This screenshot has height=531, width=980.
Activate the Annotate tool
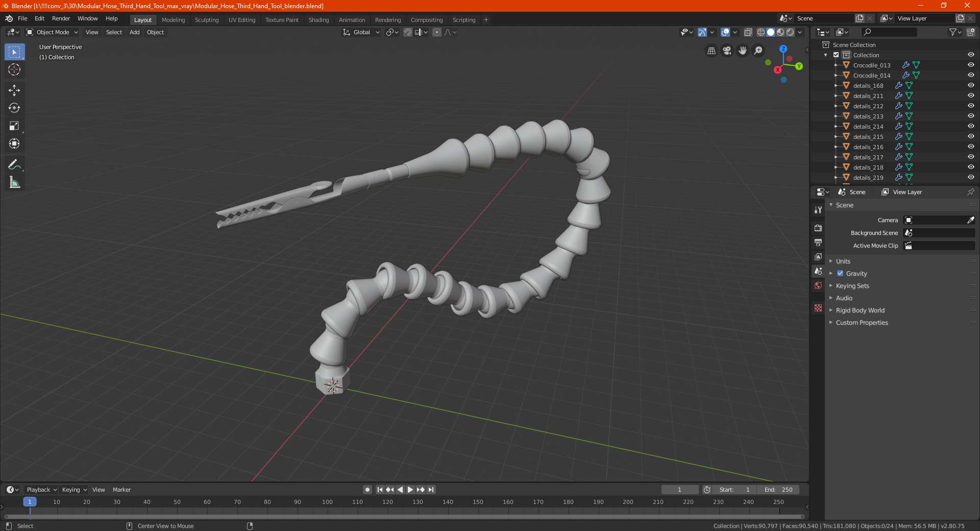[x=14, y=164]
